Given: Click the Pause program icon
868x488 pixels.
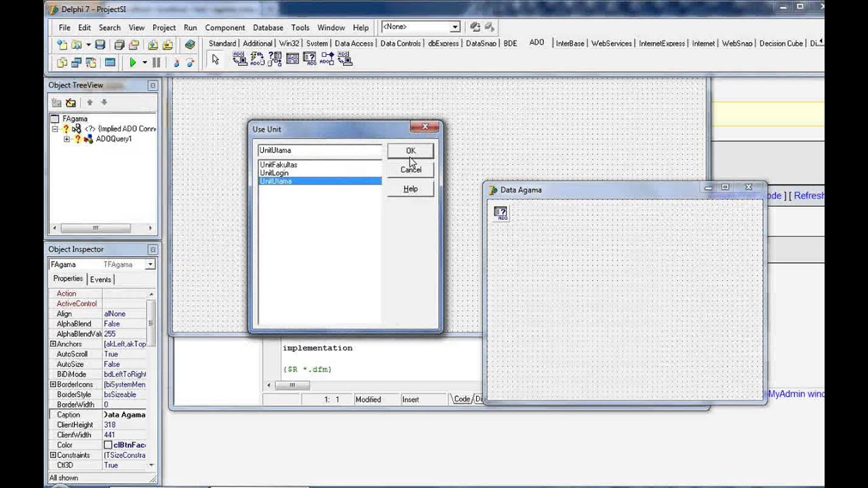Looking at the screenshot, I should 156,62.
